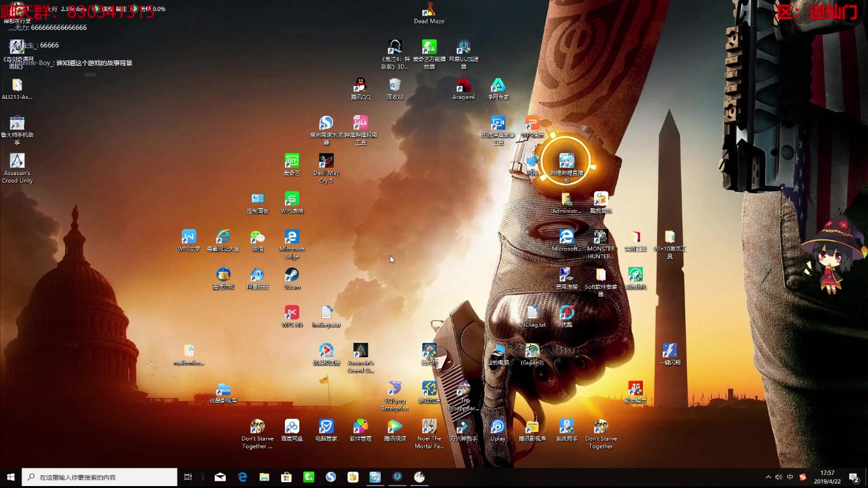
Task: Open the 腾讯影视库 folder icon
Action: click(x=532, y=431)
